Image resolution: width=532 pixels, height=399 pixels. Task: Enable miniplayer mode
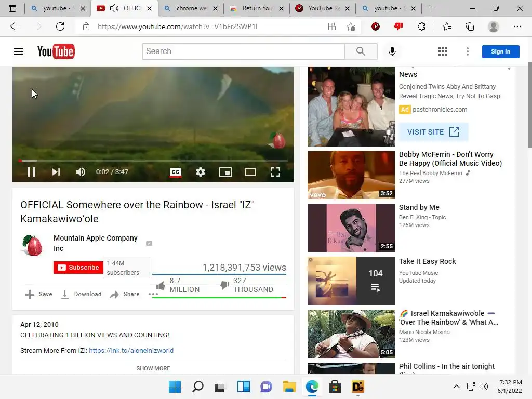coord(225,172)
